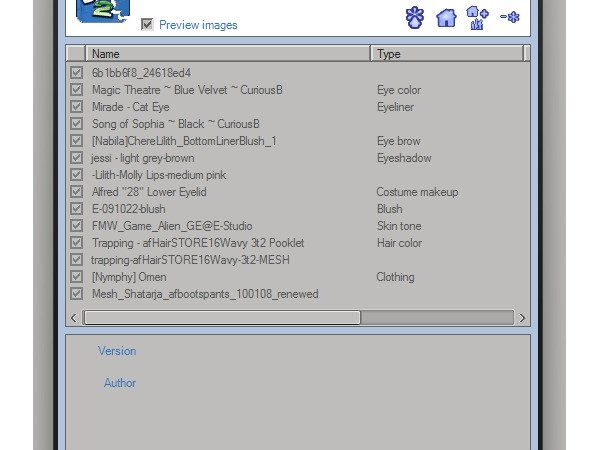600x450 pixels.
Task: Uncheck the 6b1bb6f8_24618ed4 entry
Action: click(77, 72)
